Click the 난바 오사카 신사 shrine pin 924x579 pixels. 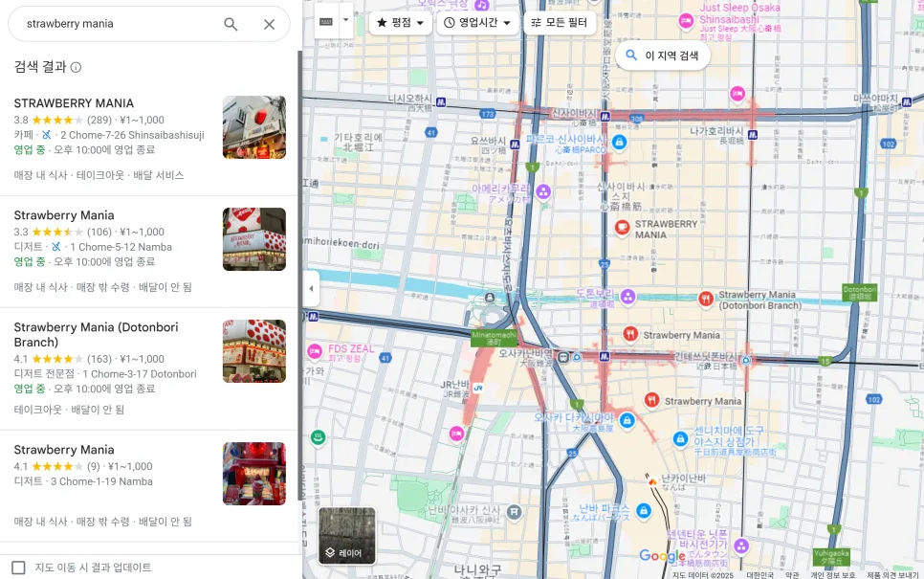[515, 512]
